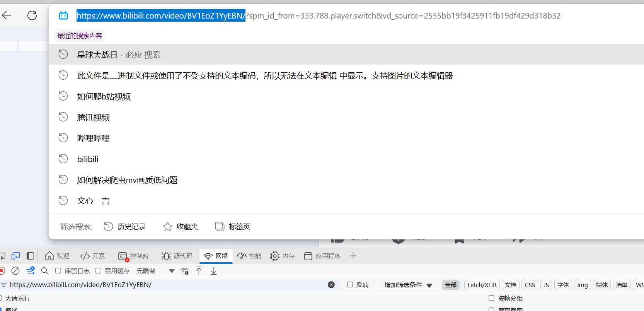Open network conditions Wi-Fi gear icon
This screenshot has width=644, height=311.
(x=185, y=271)
